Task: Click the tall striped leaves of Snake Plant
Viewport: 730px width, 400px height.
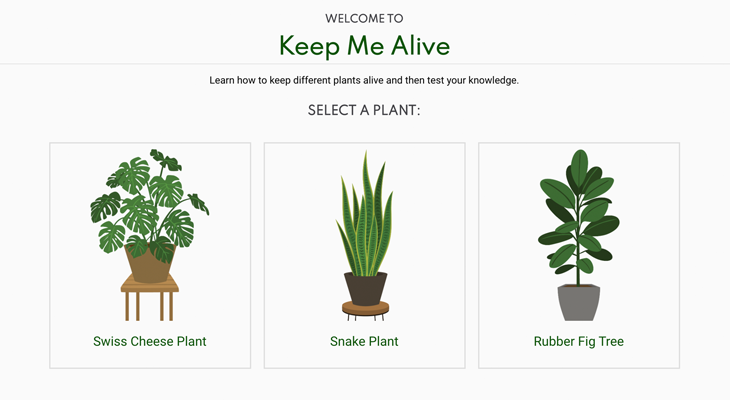Action: [x=365, y=214]
